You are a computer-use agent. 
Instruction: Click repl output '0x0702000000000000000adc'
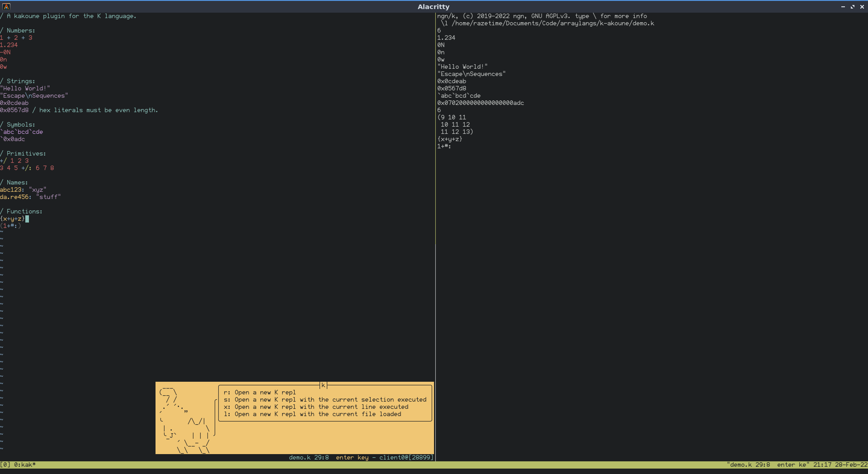[481, 103]
